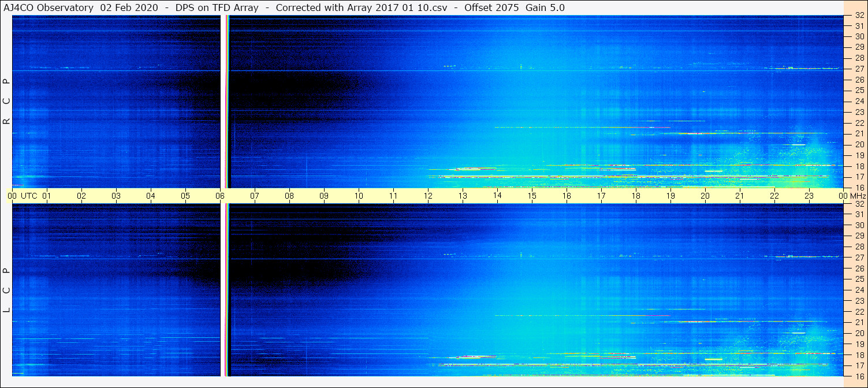Click the 14 hour time marker
This screenshot has width=868, height=388.
click(497, 196)
